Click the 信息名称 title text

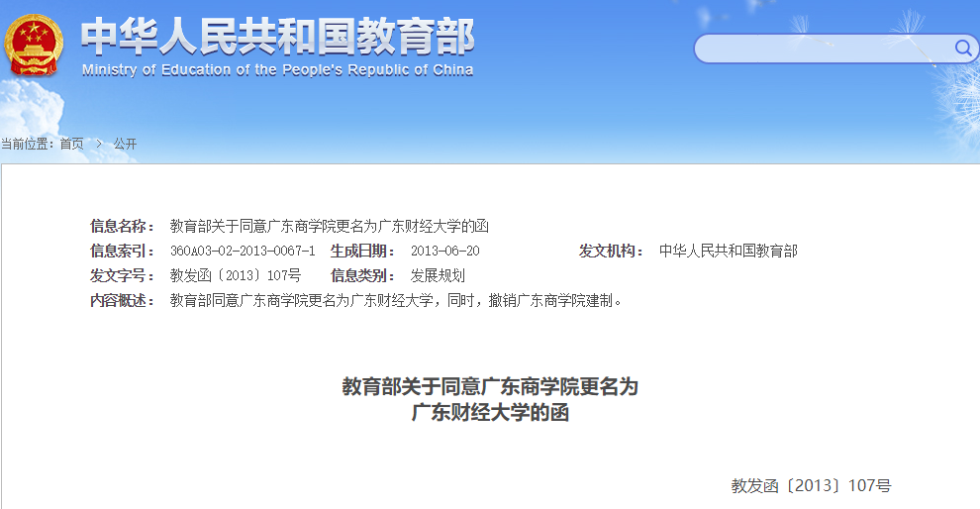[330, 227]
